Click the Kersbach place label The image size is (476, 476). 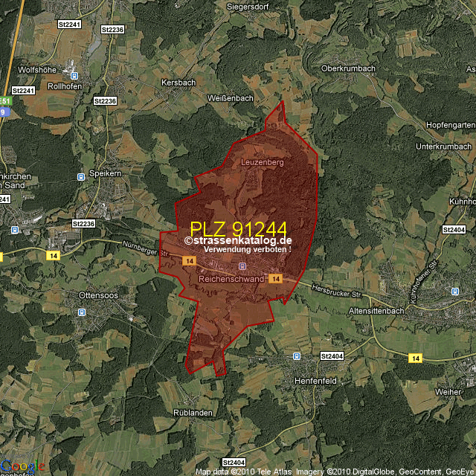pyautogui.click(x=178, y=82)
